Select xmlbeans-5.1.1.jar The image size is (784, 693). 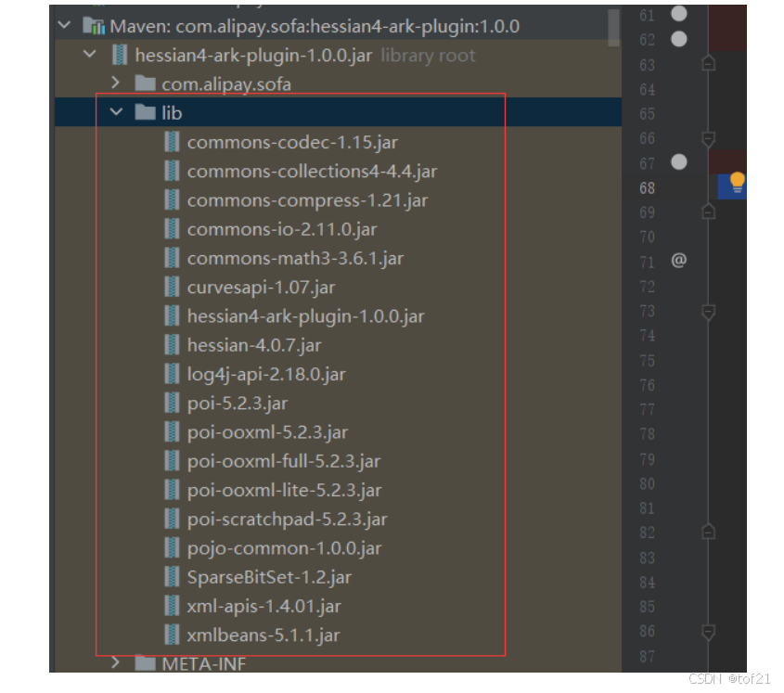[263, 635]
